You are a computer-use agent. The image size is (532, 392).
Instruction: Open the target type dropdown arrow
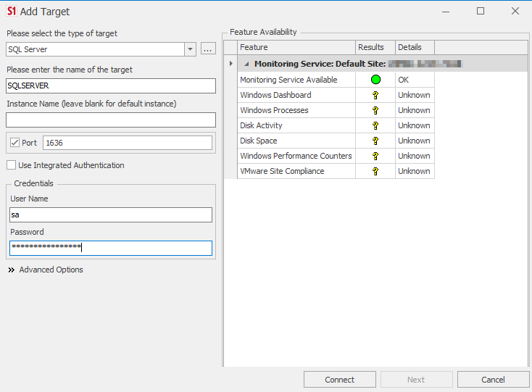tap(191, 49)
